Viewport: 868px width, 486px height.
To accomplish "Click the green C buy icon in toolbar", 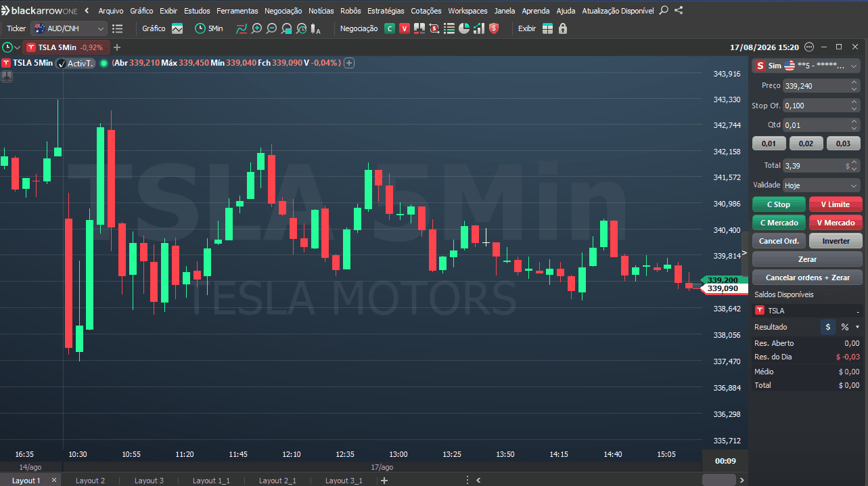I will pyautogui.click(x=389, y=28).
